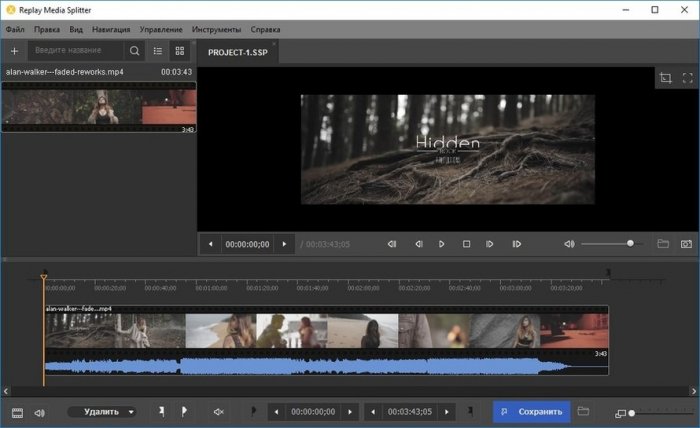Viewport: 700px width, 428px height.
Task: Select the PROJECT-1.SSP tab
Action: coord(238,53)
